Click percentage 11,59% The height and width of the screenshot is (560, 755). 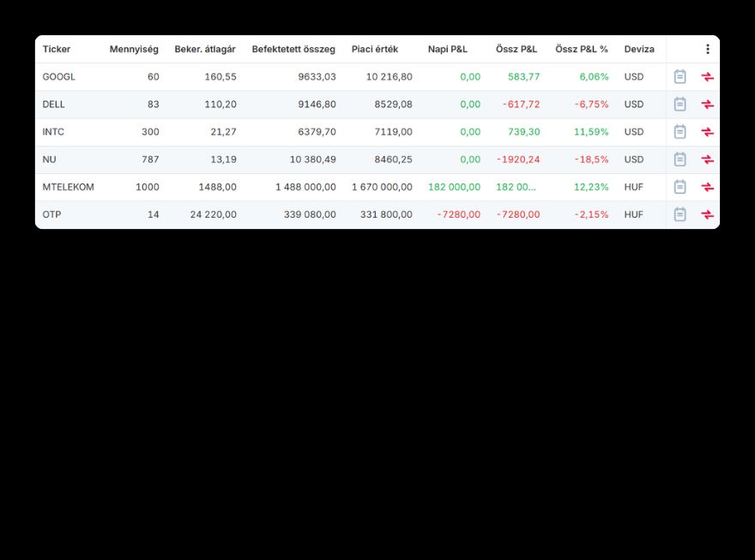(591, 132)
